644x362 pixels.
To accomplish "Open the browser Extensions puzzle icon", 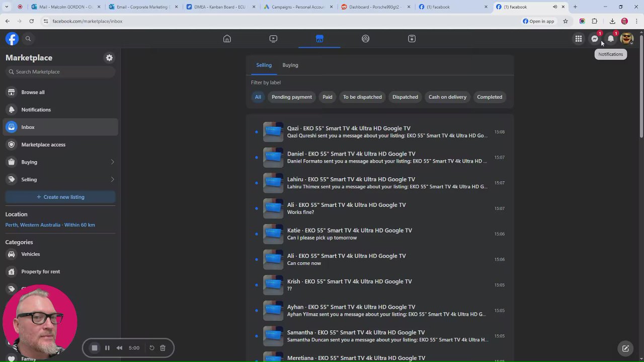I will pyautogui.click(x=595, y=21).
